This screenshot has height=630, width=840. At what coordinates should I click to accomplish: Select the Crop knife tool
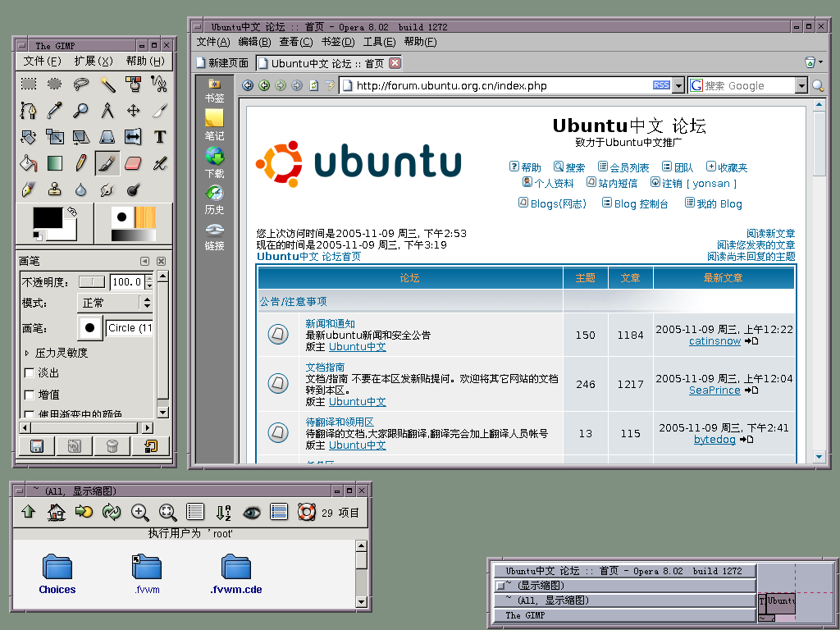point(159,111)
